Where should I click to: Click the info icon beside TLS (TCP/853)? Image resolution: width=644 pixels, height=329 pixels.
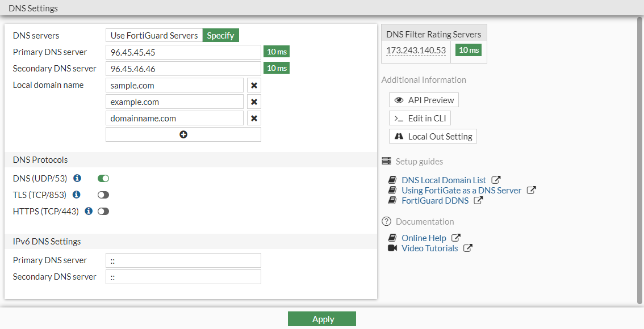pos(77,195)
